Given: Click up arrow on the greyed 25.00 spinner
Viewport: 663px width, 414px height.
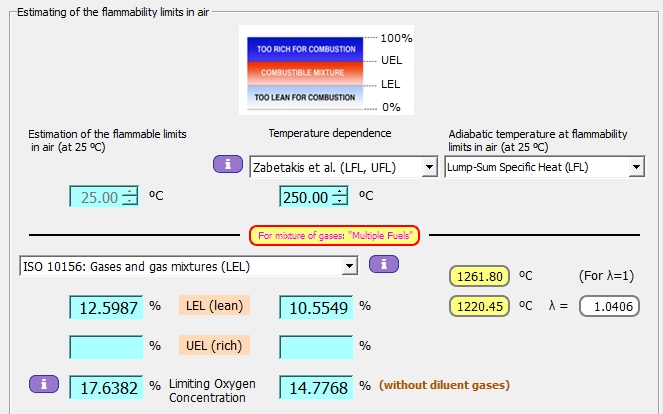Looking at the screenshot, I should pyautogui.click(x=127, y=191).
